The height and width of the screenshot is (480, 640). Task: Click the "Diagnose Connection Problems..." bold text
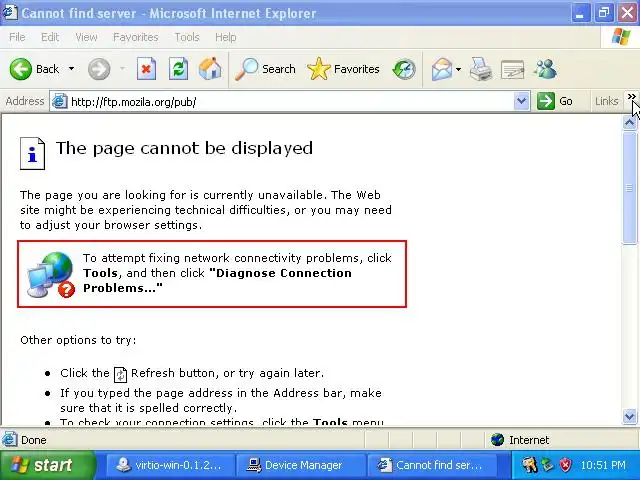(x=217, y=280)
